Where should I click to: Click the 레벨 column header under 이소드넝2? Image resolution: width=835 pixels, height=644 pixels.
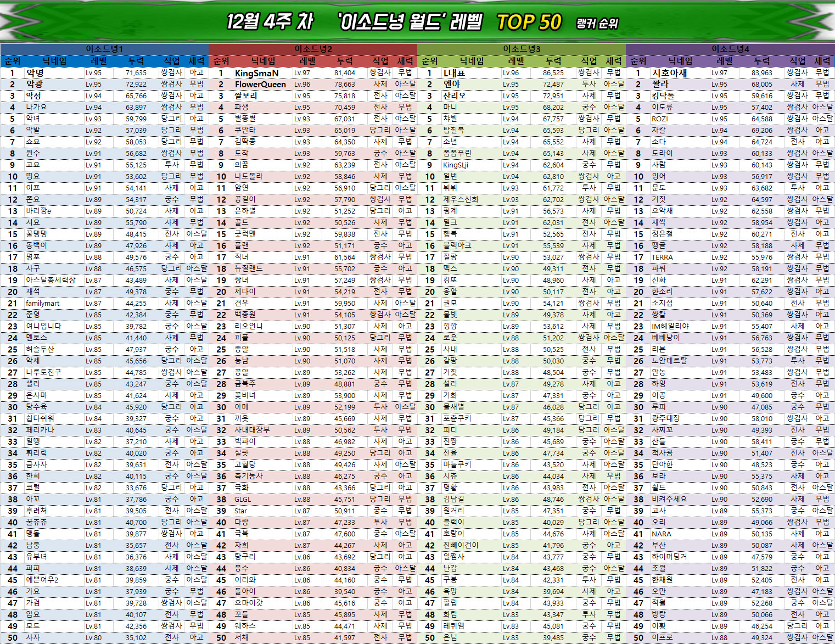click(307, 61)
